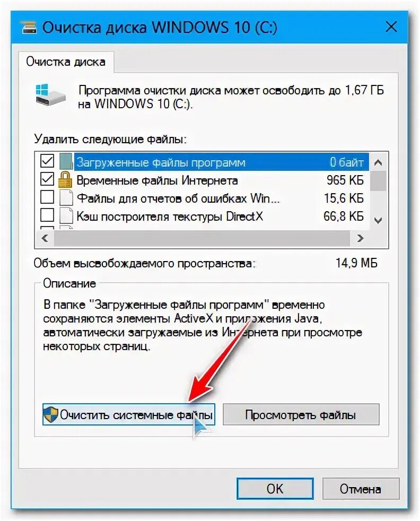This screenshot has height=521, width=420.
Task: Uncheck the Временные файлы Интернета checkbox
Action: (x=47, y=179)
